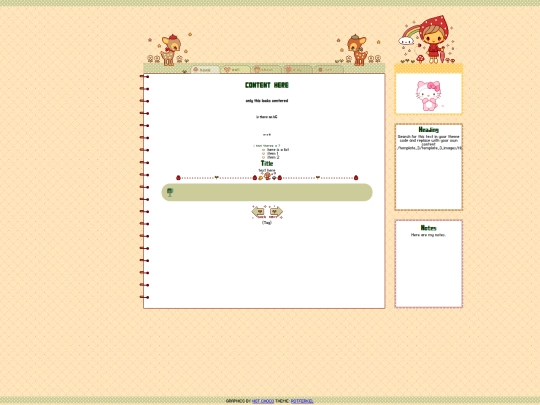540x405 pixels.
Task: Click list entry "item 2"
Action: 273,157
